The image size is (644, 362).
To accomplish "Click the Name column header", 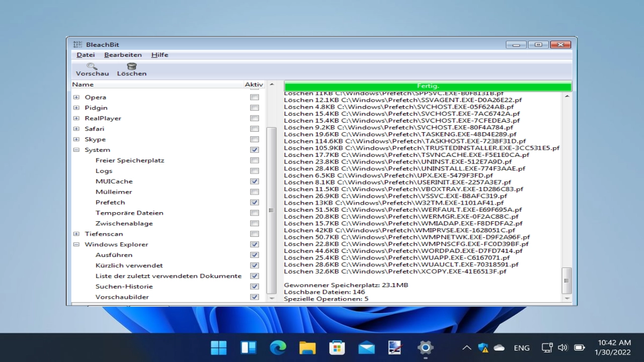I will pos(157,84).
